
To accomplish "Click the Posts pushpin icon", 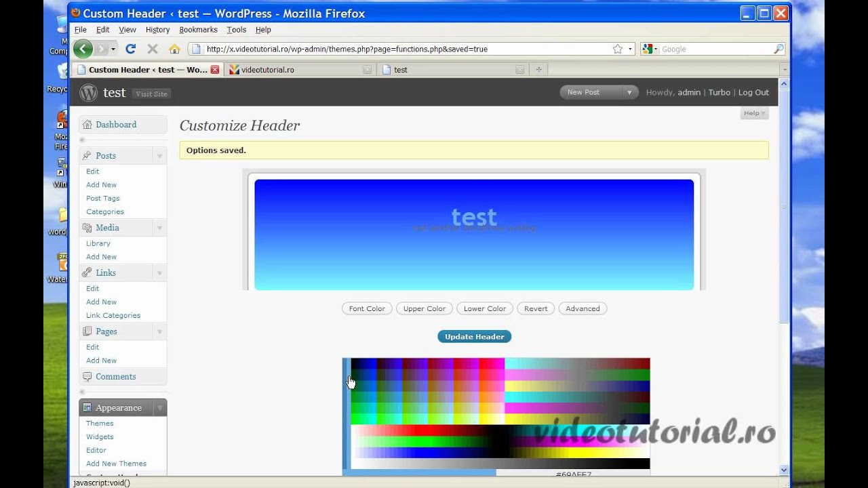I will [87, 156].
